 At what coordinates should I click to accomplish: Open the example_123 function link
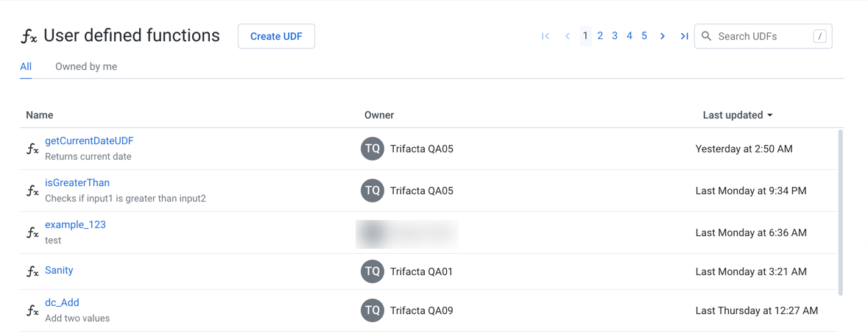coord(75,224)
